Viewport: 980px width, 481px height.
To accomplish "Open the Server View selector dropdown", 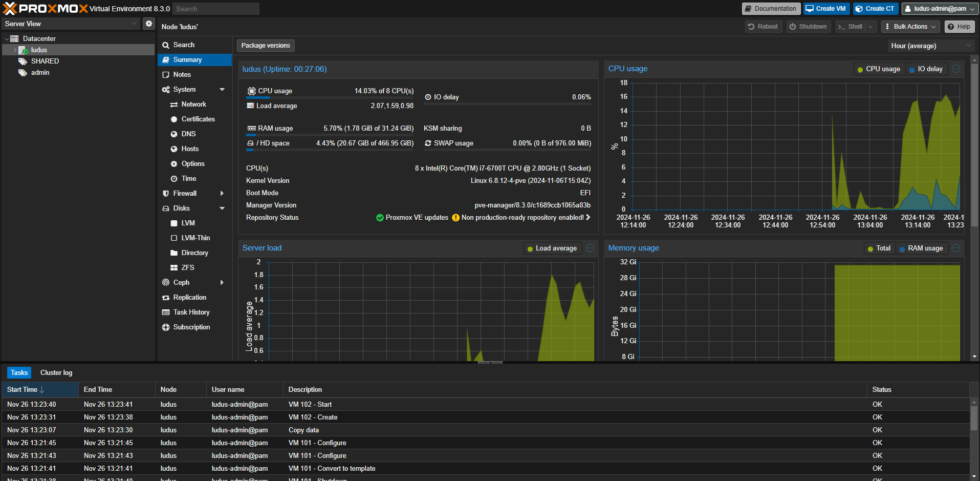I will click(x=71, y=24).
